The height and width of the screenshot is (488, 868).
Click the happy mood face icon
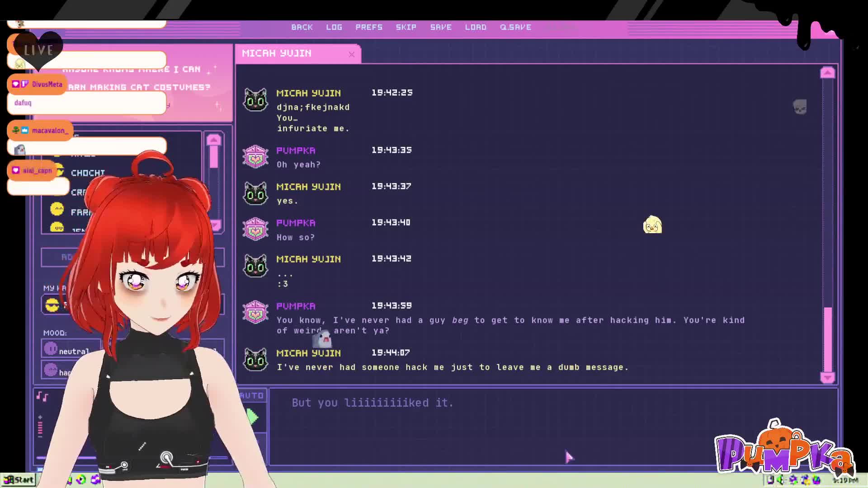click(51, 370)
